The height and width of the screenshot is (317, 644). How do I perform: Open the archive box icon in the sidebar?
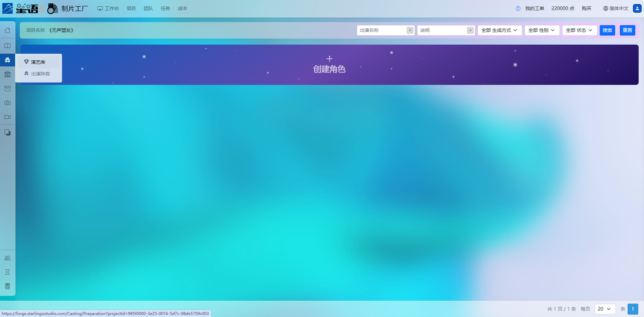point(7,89)
